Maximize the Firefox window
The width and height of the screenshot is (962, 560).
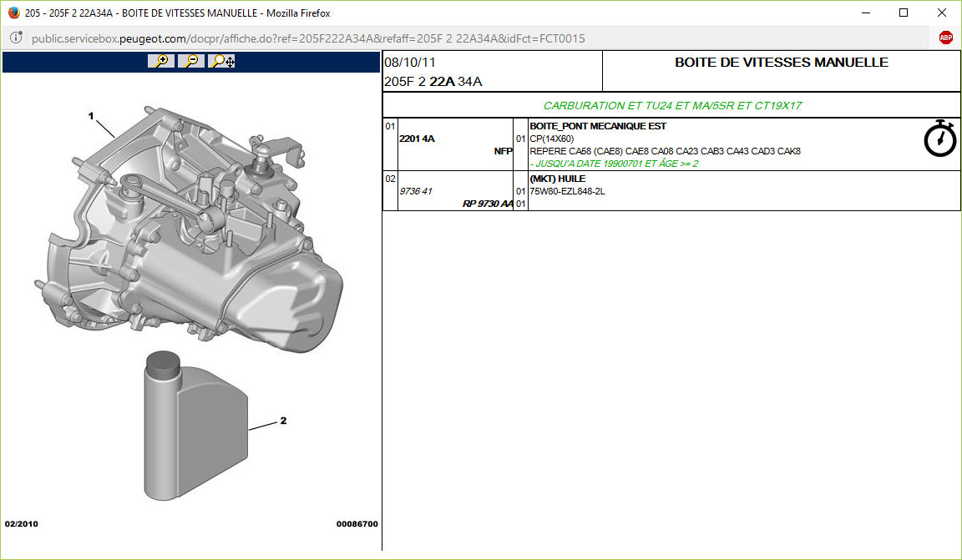click(x=904, y=13)
